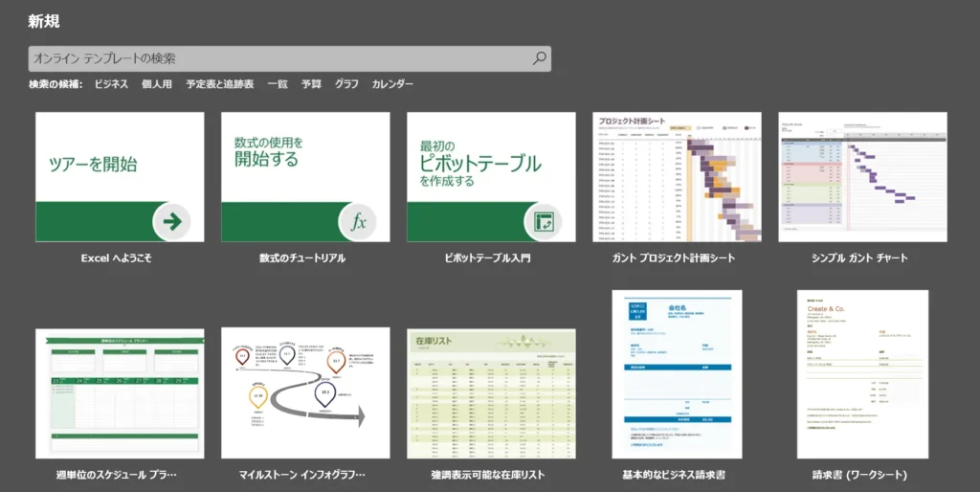
Task: Focus the online template search field
Action: tap(278, 58)
